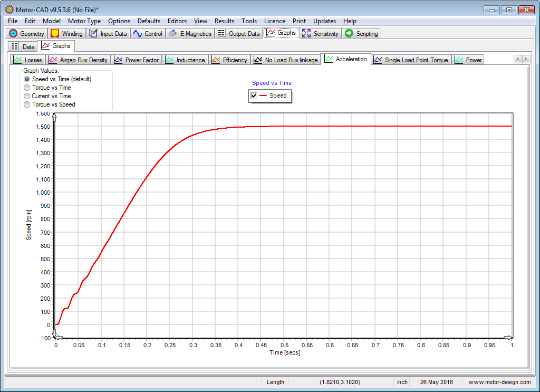Viewport: 540px width, 392px height.
Task: Click the red Speed line swatch in legend
Action: [x=263, y=96]
